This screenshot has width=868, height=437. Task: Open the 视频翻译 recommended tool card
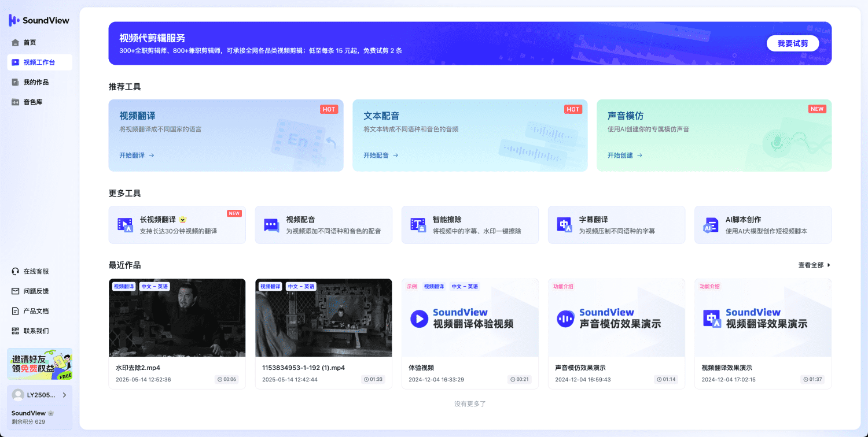(226, 135)
